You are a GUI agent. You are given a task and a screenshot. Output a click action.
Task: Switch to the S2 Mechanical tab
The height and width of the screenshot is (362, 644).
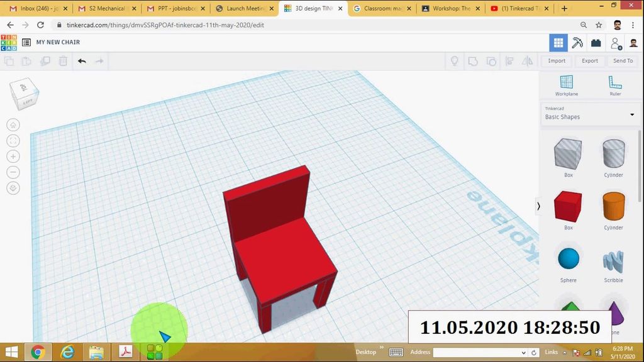pyautogui.click(x=107, y=8)
